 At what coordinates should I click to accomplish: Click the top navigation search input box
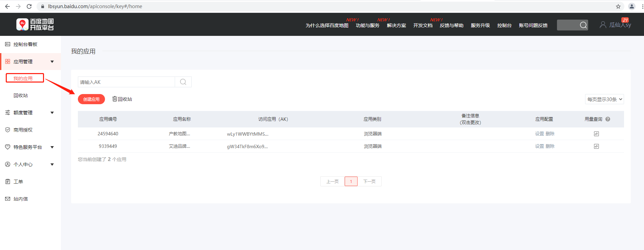(x=568, y=25)
